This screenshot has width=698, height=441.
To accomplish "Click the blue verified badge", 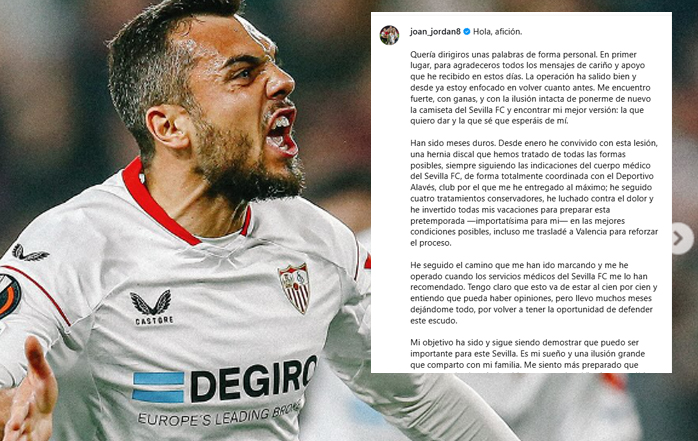I will (467, 32).
